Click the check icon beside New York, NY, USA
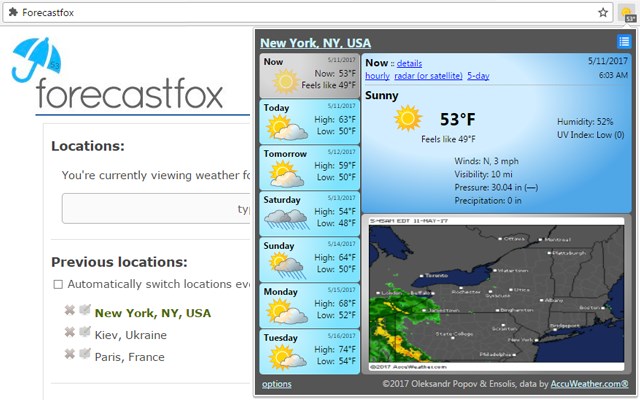The image size is (640, 400). tap(84, 310)
